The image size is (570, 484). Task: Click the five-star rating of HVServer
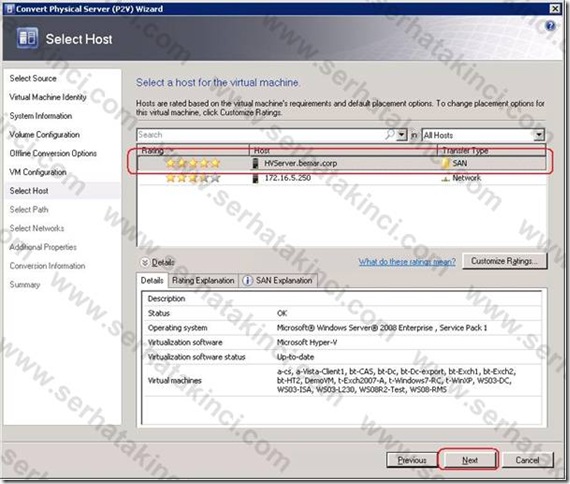click(193, 163)
